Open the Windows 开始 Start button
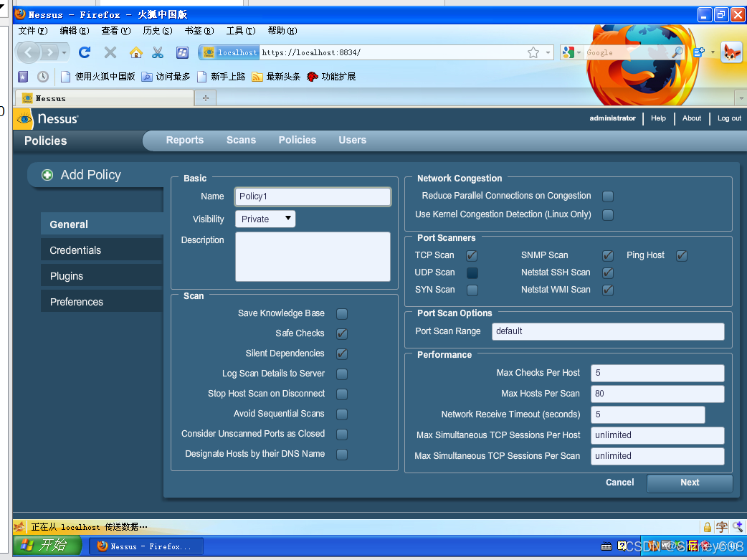 (x=47, y=545)
